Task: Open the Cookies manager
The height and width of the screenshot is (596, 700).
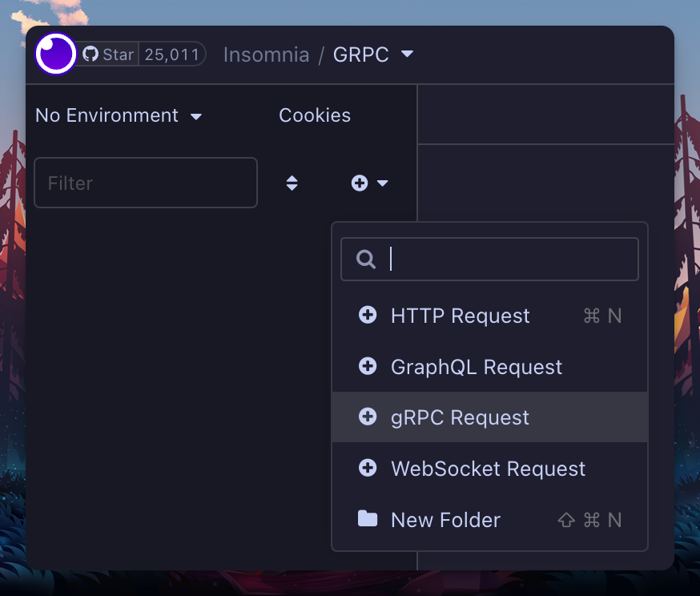Action: pyautogui.click(x=315, y=115)
